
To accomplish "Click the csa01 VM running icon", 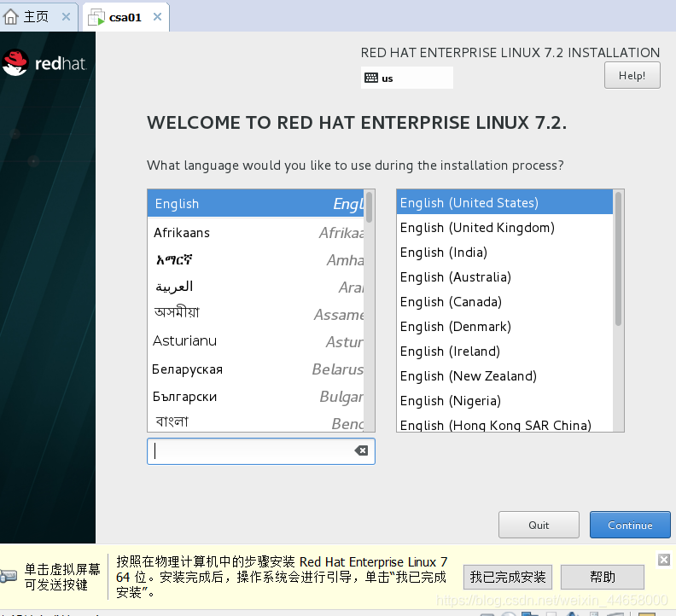I will coord(96,17).
